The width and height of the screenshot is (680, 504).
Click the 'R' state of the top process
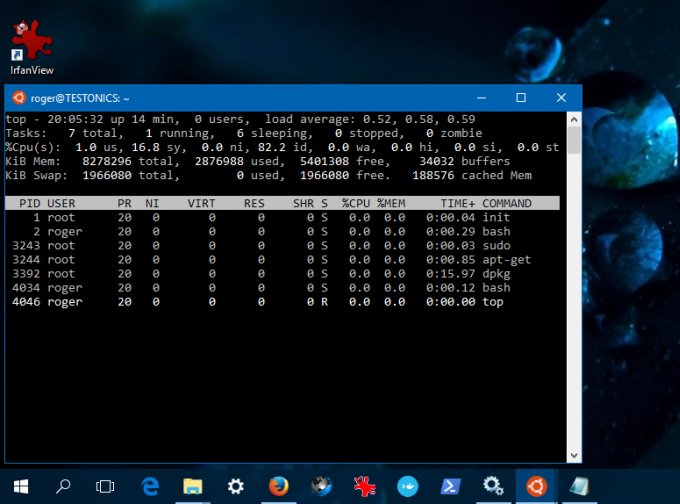[324, 302]
